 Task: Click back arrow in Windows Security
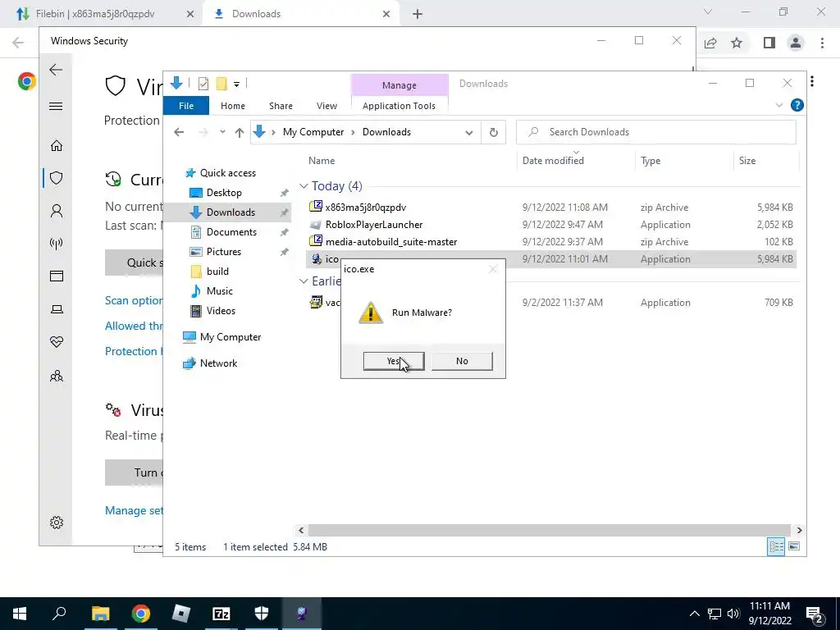click(x=56, y=70)
